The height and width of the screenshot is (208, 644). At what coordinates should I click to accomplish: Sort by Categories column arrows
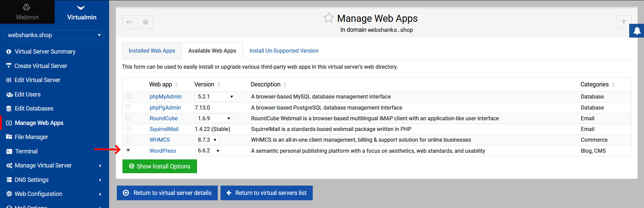click(613, 85)
